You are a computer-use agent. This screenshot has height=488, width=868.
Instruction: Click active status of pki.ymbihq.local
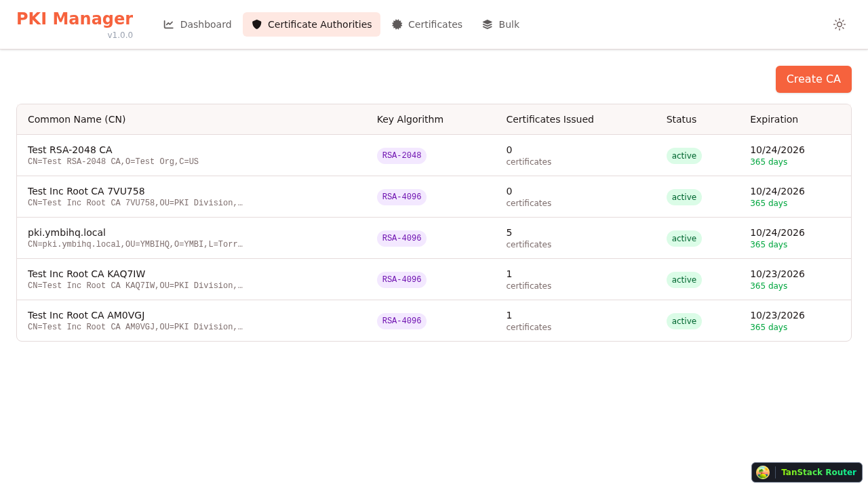(684, 239)
